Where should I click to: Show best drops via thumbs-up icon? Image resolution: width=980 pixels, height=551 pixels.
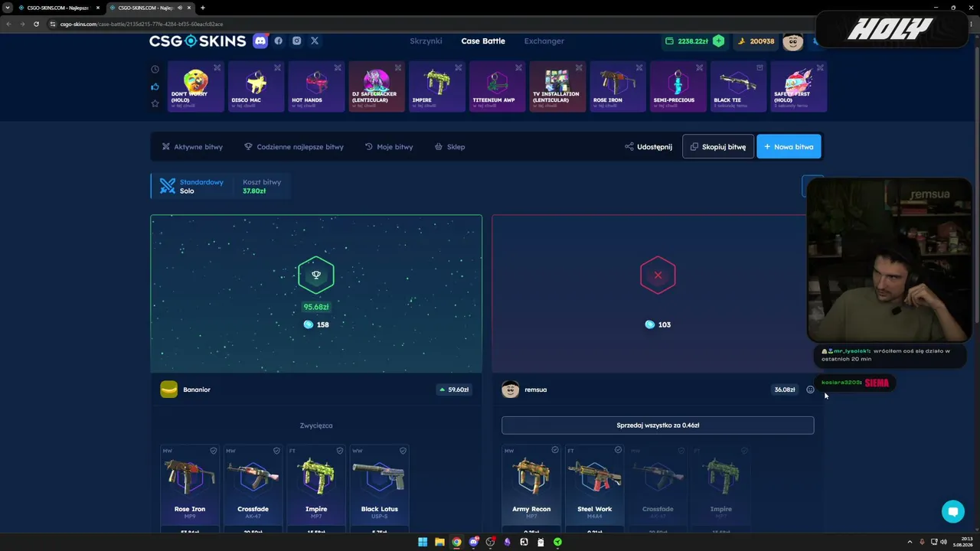point(155,86)
